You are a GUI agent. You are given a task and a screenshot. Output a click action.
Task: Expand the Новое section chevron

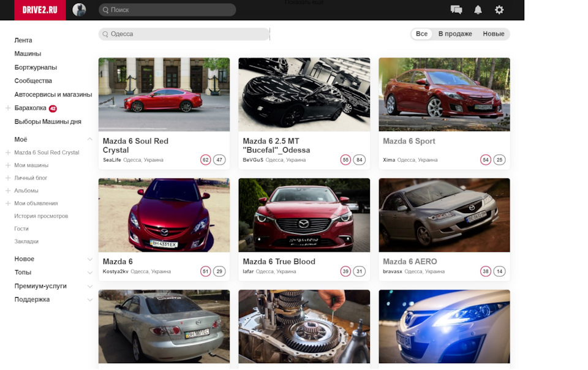click(x=89, y=259)
